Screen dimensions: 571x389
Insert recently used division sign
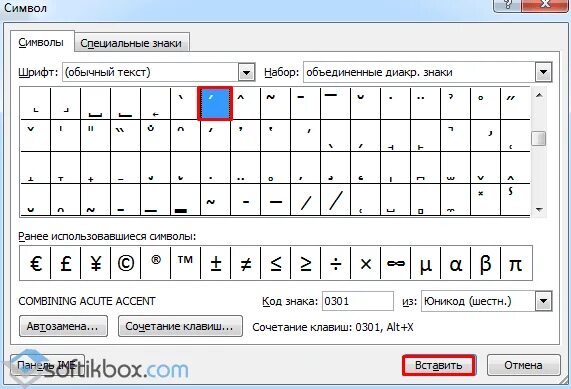[335, 263]
